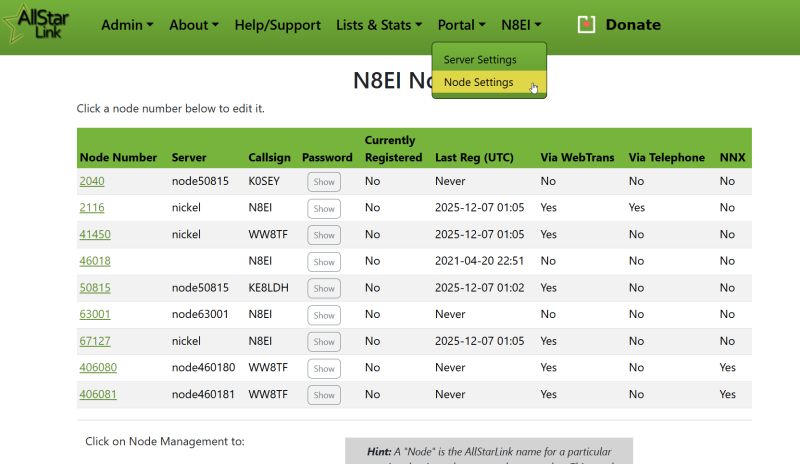Open node 67127 for editing
The height and width of the screenshot is (464, 800).
95,341
